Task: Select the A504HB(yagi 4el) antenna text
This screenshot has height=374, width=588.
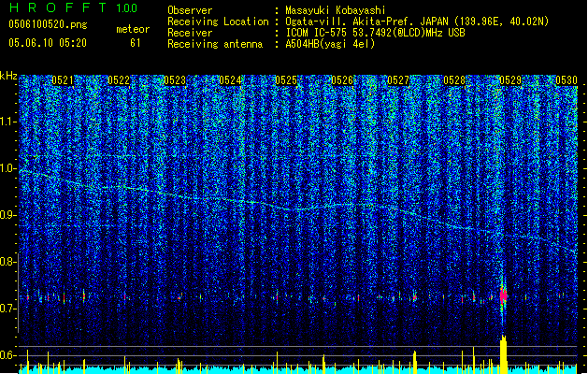Action: click(330, 44)
